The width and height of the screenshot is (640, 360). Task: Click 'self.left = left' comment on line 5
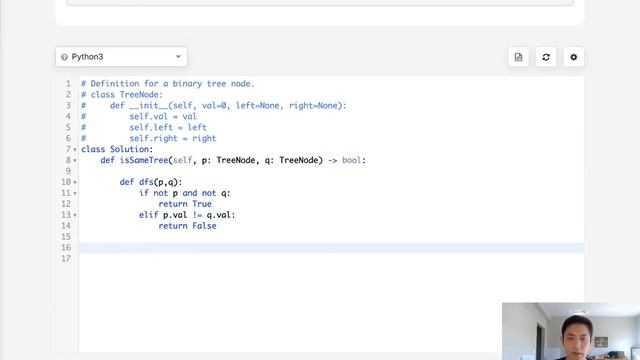(x=168, y=127)
